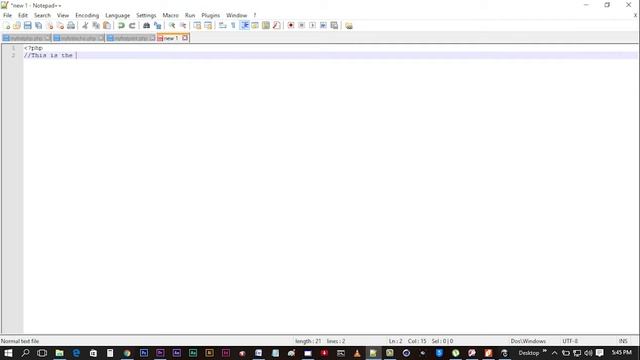Click "Normal text file" in status bar
The height and width of the screenshot is (360, 640).
20,341
